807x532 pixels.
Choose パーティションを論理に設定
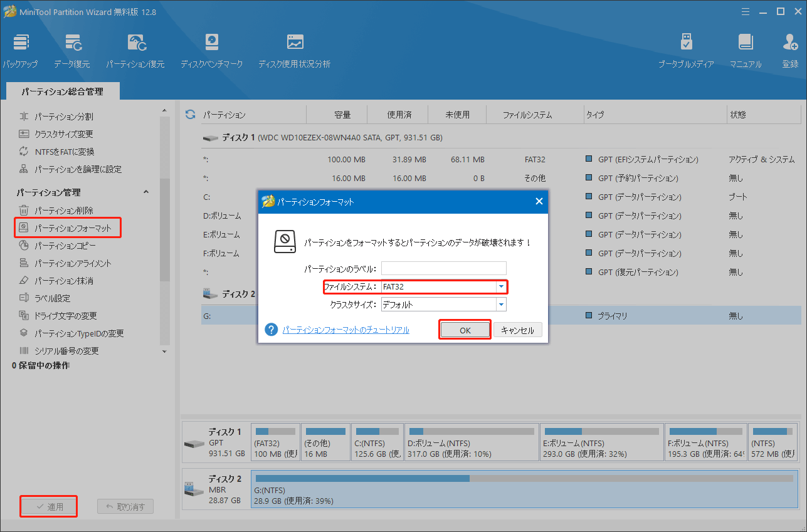click(70, 169)
